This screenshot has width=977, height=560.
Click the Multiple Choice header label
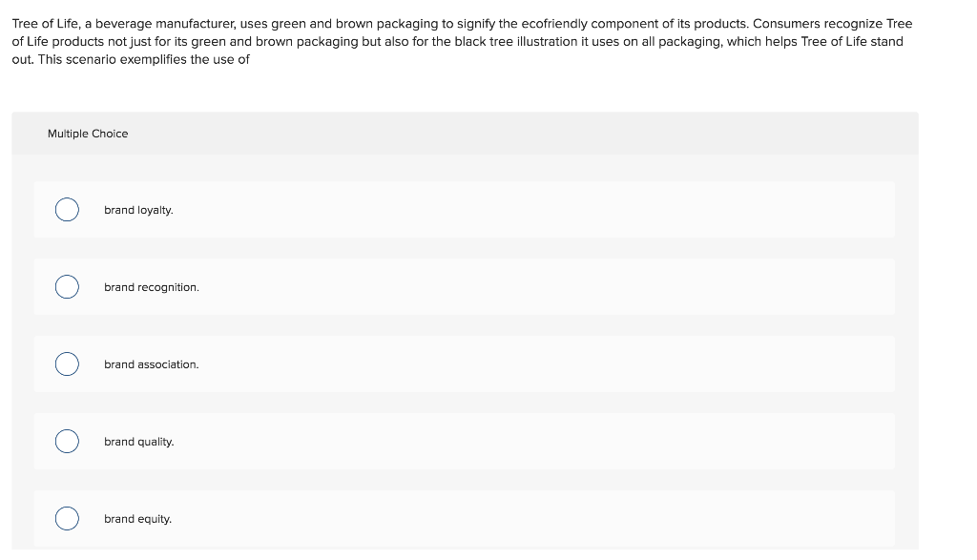[88, 134]
